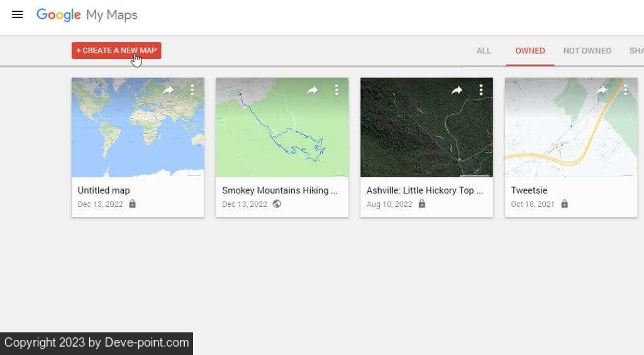Image resolution: width=644 pixels, height=355 pixels.
Task: Click lock privacy icon under Untitled map
Action: (x=132, y=204)
